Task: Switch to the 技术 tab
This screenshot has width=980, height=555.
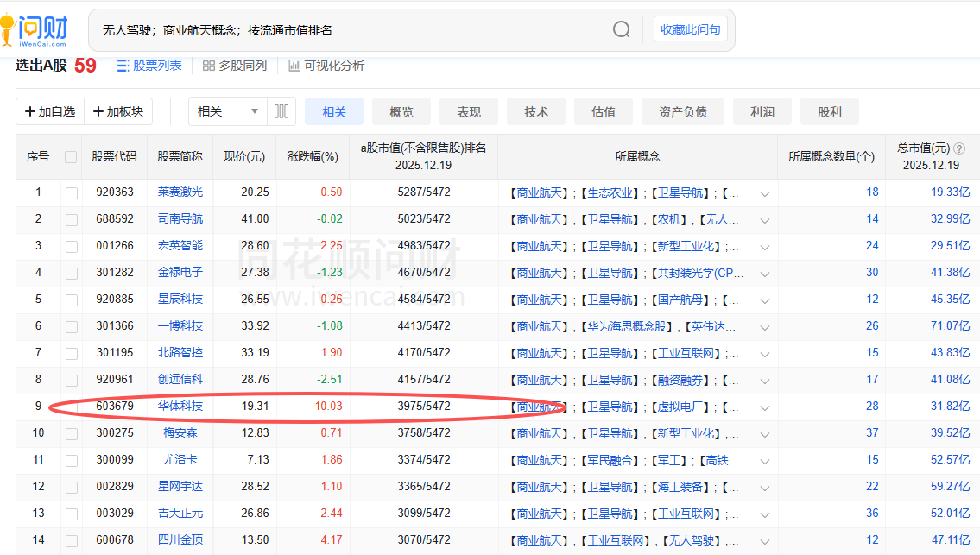Action: click(x=536, y=111)
